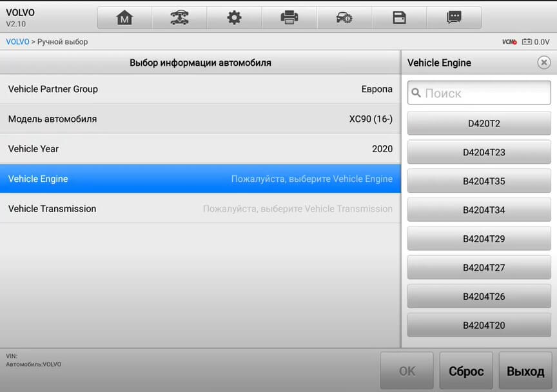Select engine B4204T27
Image resolution: width=557 pixels, height=392 pixels.
[x=479, y=268]
